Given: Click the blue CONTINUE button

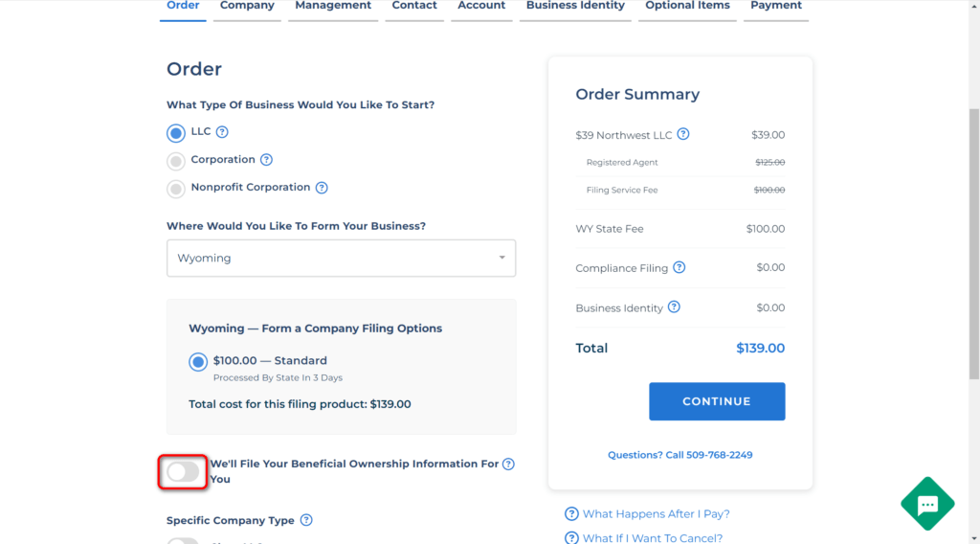Looking at the screenshot, I should tap(717, 401).
